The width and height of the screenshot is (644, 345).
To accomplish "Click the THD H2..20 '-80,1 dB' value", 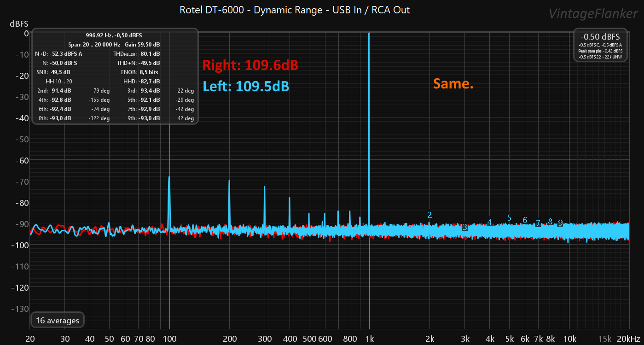I will (x=149, y=54).
